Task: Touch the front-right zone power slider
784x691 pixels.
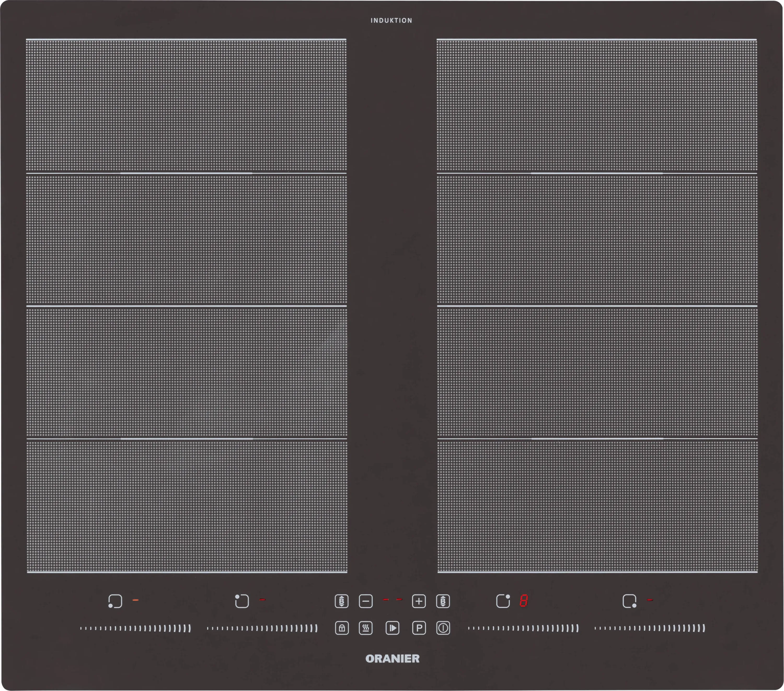Action: click(x=650, y=629)
